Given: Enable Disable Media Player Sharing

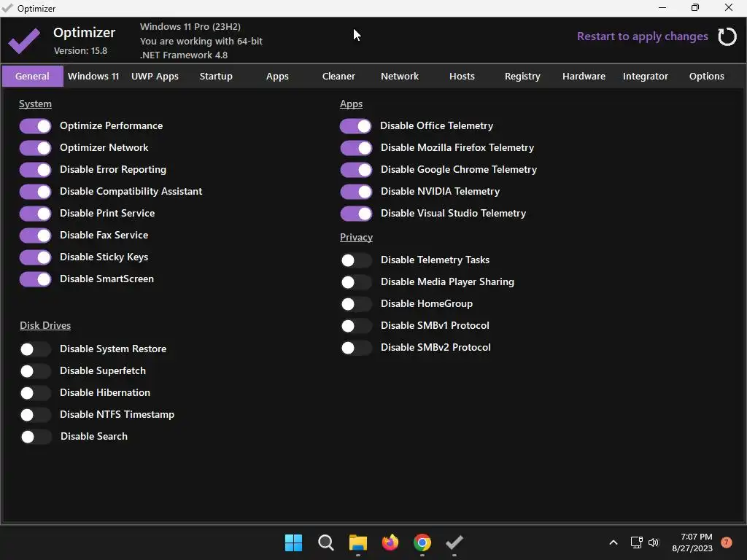Looking at the screenshot, I should (x=356, y=282).
